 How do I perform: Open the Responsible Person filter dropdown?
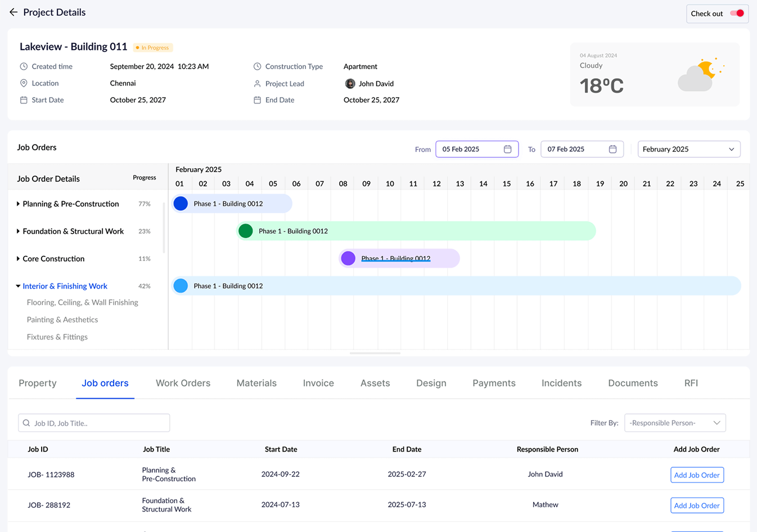pos(674,423)
